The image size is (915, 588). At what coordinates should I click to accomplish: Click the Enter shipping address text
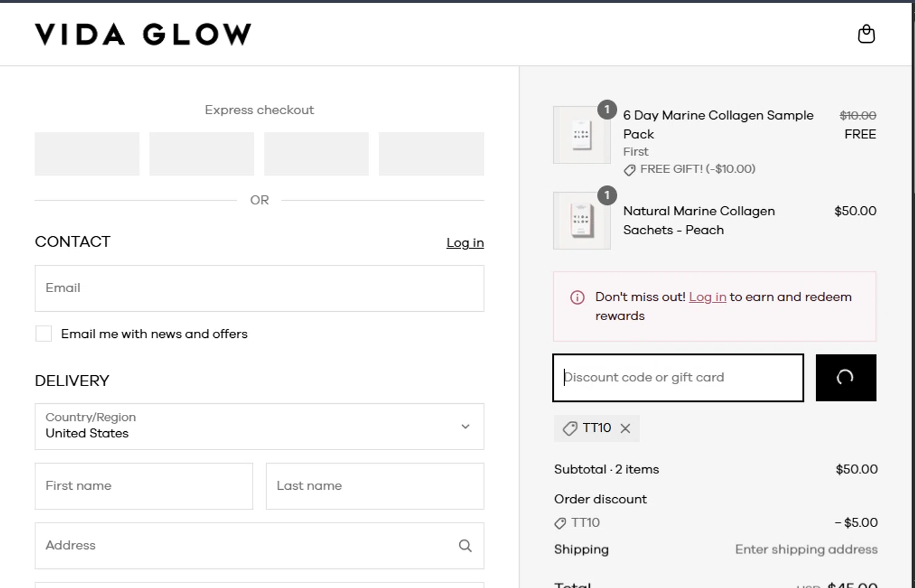pyautogui.click(x=806, y=550)
